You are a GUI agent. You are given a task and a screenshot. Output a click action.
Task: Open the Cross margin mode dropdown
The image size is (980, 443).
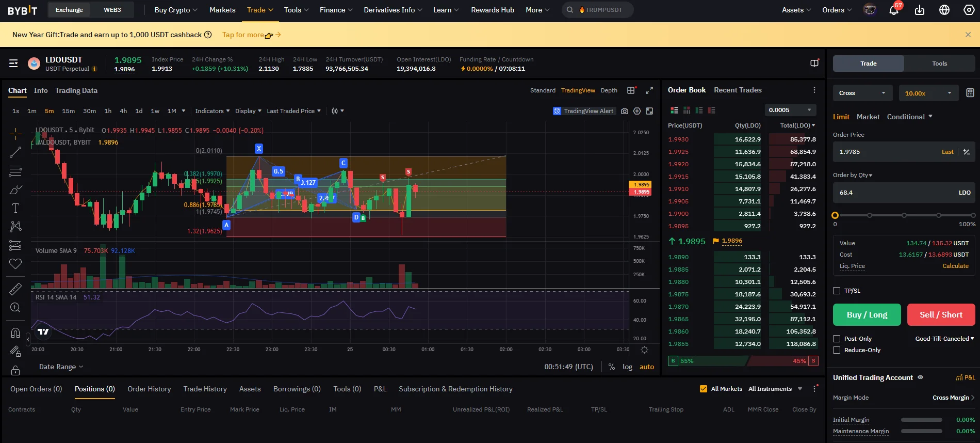[862, 93]
